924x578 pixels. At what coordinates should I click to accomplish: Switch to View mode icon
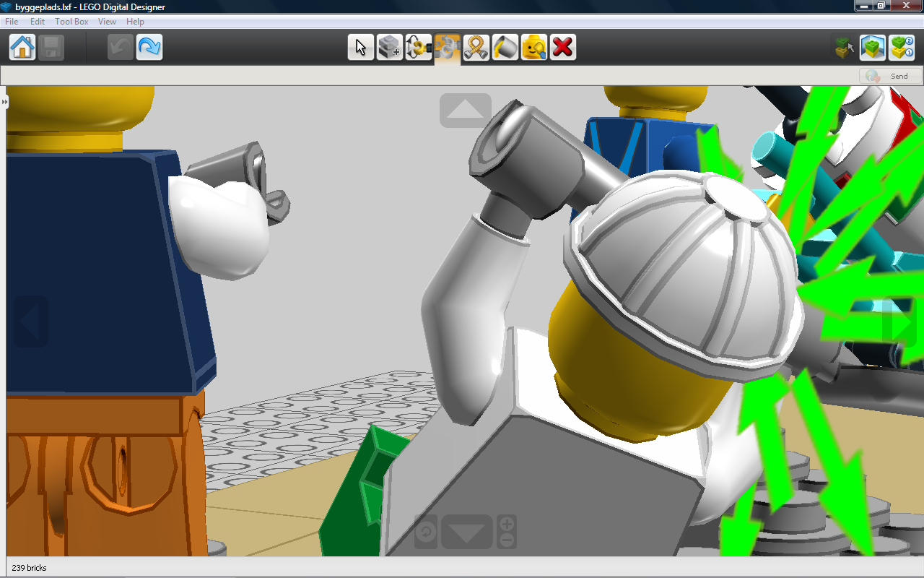tap(873, 48)
